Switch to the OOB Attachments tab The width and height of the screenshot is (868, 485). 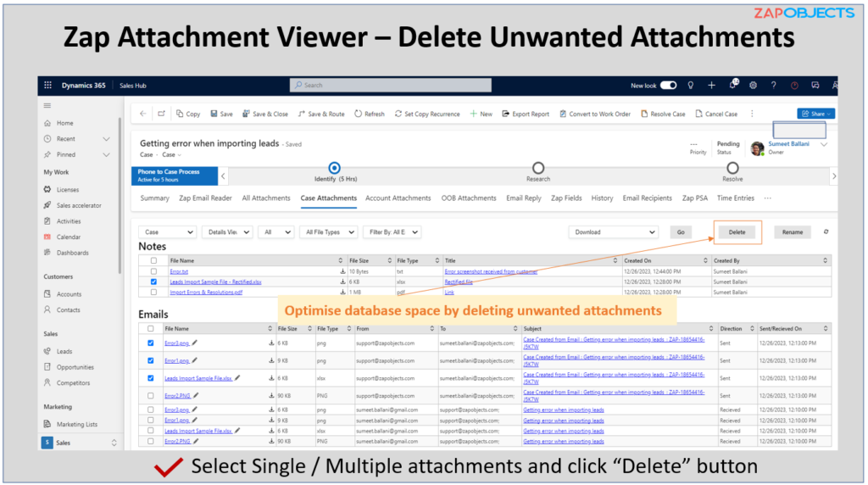pyautogui.click(x=469, y=198)
